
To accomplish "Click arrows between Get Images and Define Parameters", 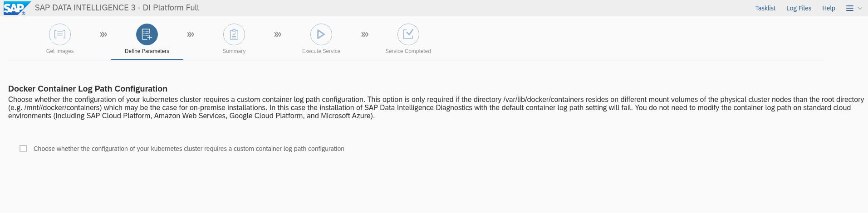I will coord(103,34).
